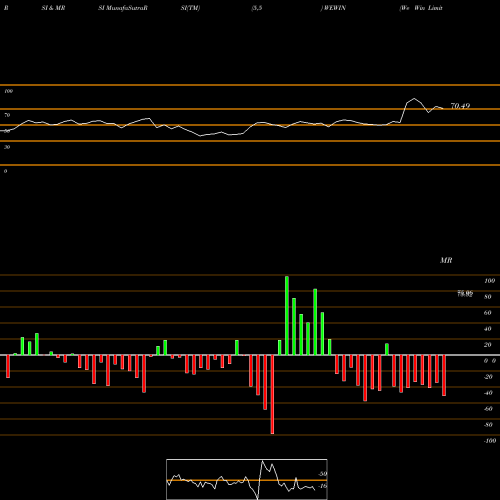
Task: Click the '(5,5' parameter text
Action: pos(257,8)
